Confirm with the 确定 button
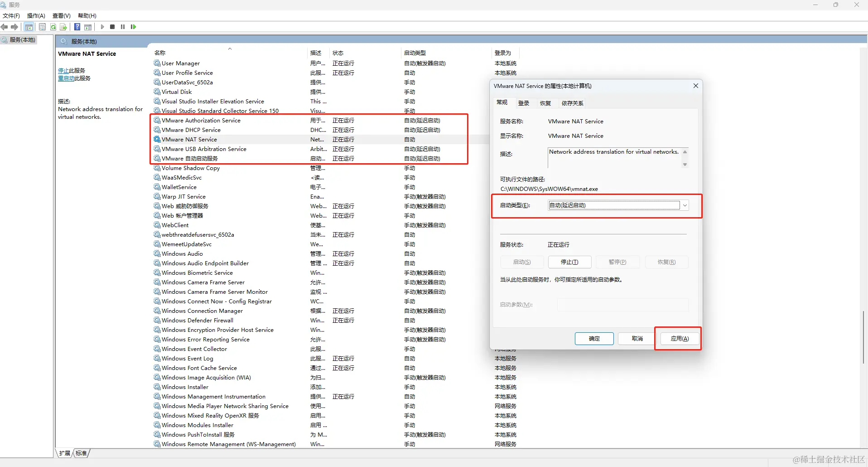The width and height of the screenshot is (868, 467). click(x=594, y=339)
